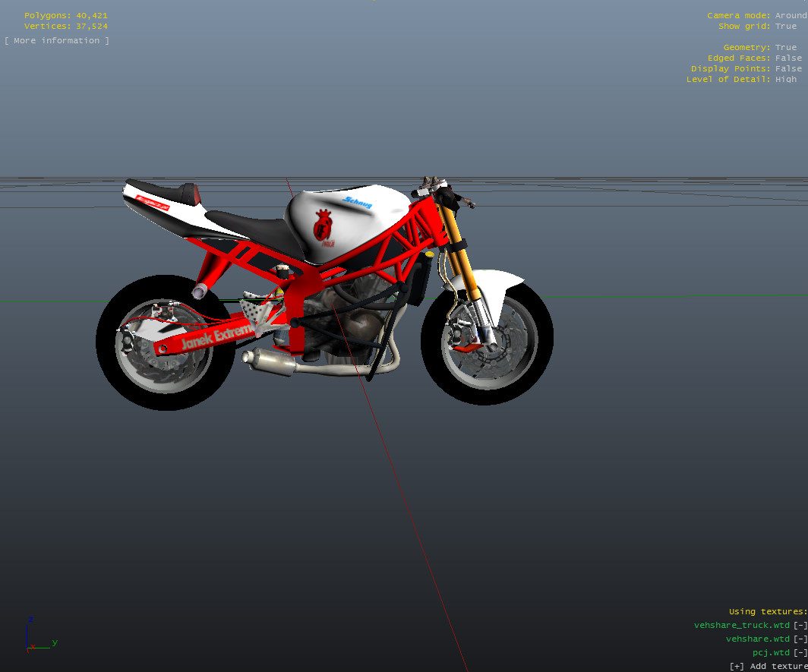Remove pcj.wtd texture
808x672 pixels.
(x=800, y=653)
